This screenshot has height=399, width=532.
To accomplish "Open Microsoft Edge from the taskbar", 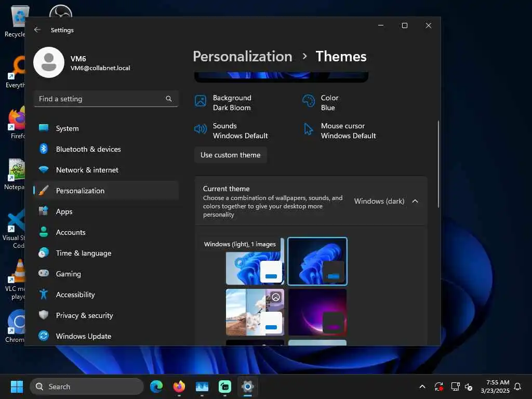I will [x=156, y=387].
